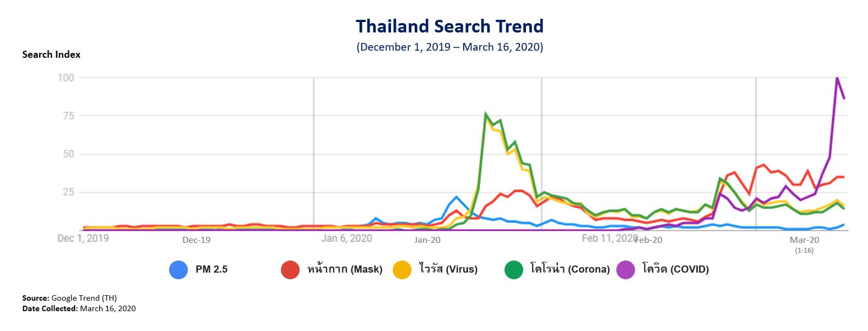This screenshot has height=331, width=868.
Task: Select the ไวรัส (Virus) legend label
Action: pyautogui.click(x=448, y=269)
